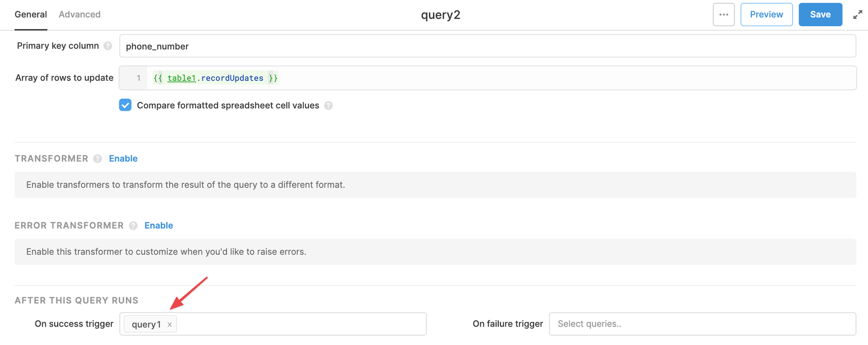The height and width of the screenshot is (345, 868).
Task: Click the Transformer help question icon
Action: (98, 159)
